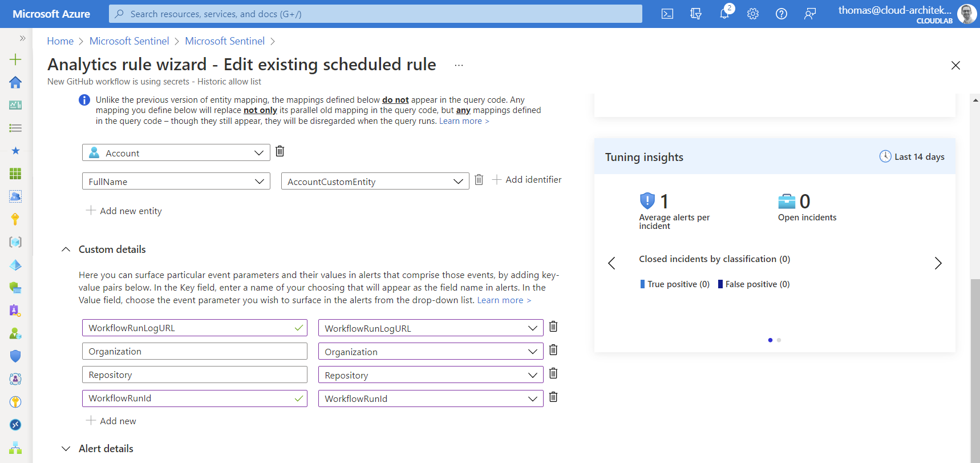Open the help question mark menu
Screen dimensions: 980x463
[781, 14]
